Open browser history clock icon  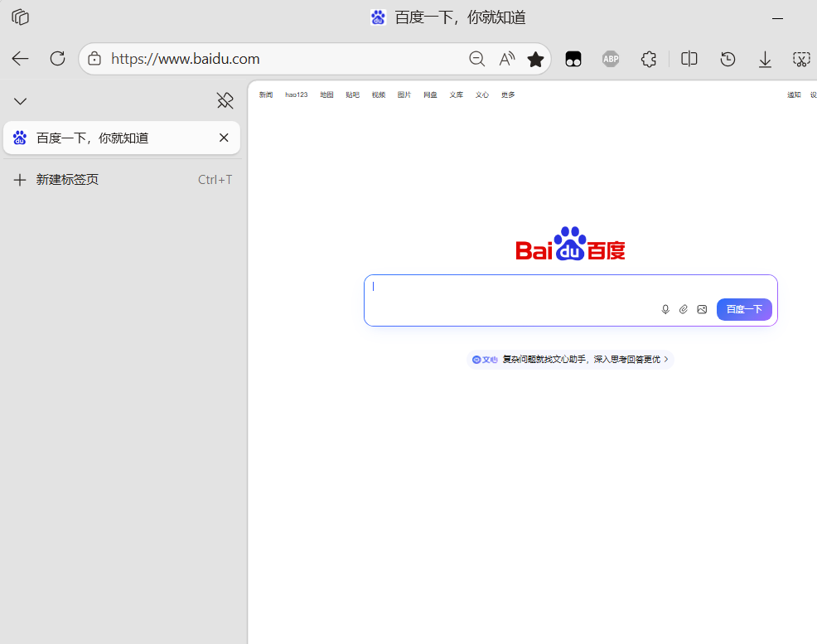point(728,59)
